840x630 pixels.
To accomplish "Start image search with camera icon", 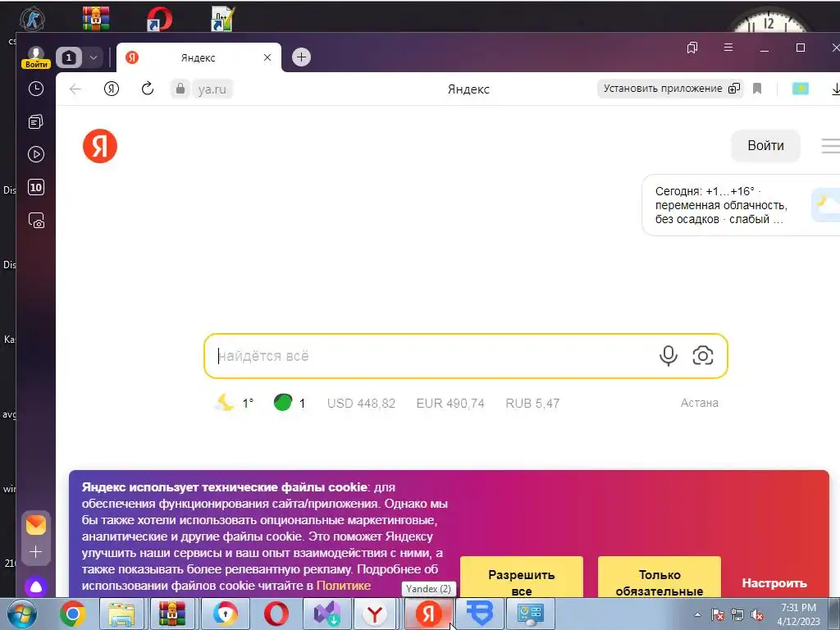I will pyautogui.click(x=702, y=356).
